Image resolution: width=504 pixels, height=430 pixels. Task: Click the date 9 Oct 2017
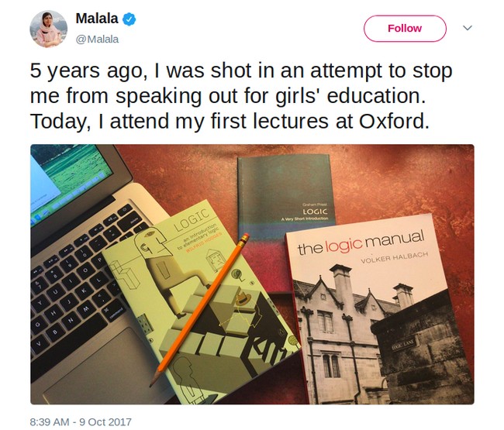[105, 421]
